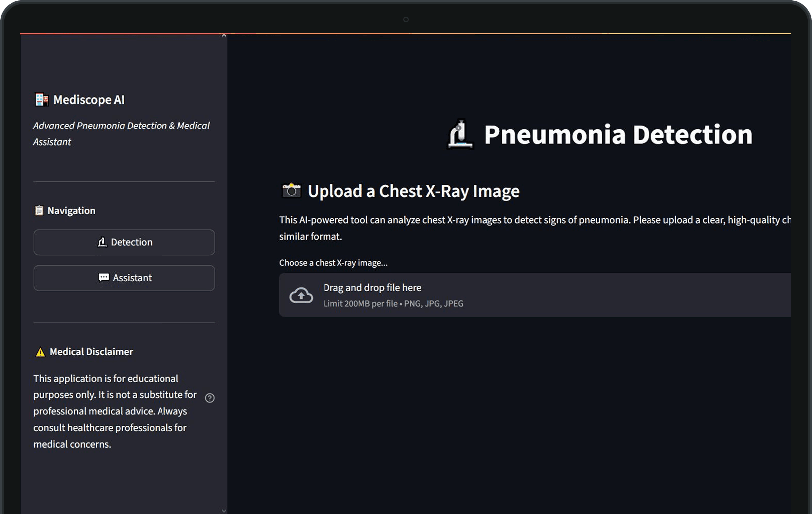Viewport: 812px width, 514px height.
Task: Select the "Drag and drop file here" text
Action: coord(372,288)
